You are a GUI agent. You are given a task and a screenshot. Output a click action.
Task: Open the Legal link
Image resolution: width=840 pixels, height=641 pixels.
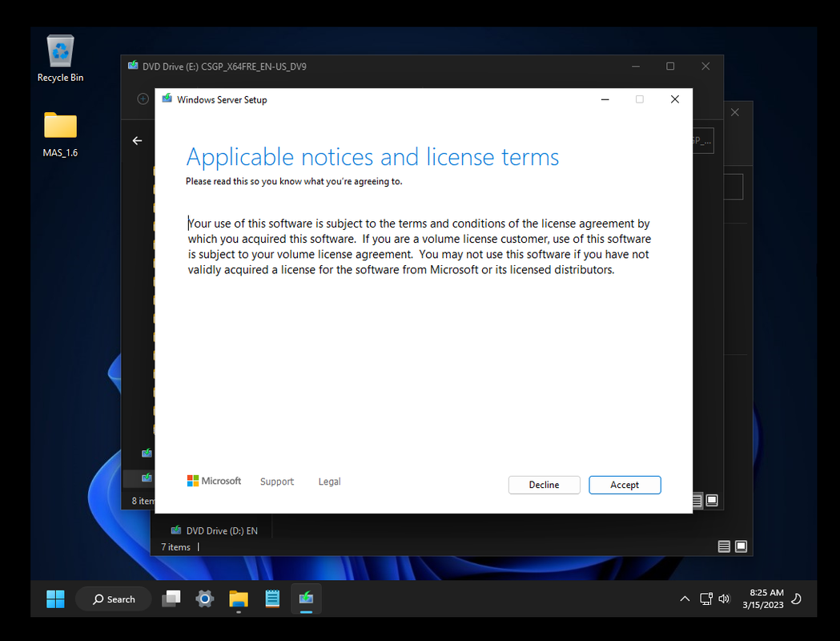(x=329, y=482)
